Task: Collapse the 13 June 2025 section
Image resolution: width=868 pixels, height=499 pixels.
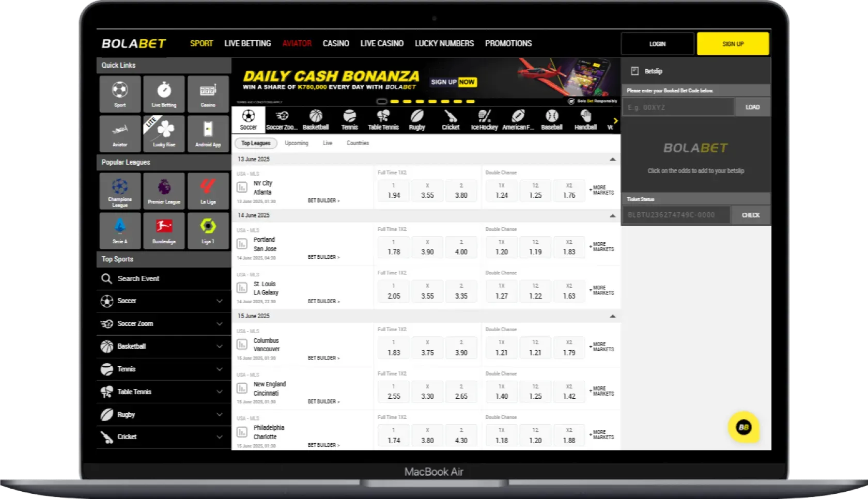Action: point(613,159)
